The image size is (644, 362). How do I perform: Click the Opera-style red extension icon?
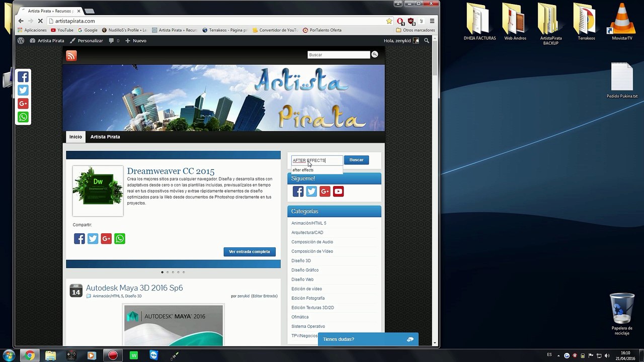tap(400, 21)
